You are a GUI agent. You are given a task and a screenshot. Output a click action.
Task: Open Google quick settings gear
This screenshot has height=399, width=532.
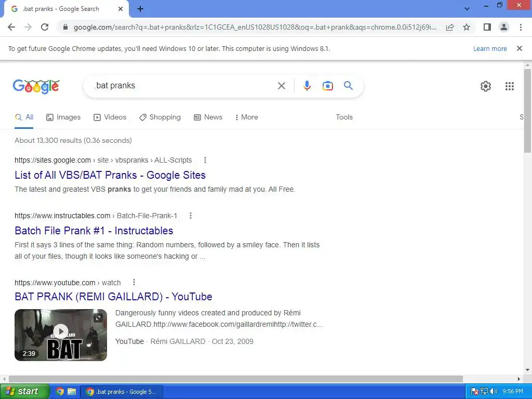(x=486, y=86)
